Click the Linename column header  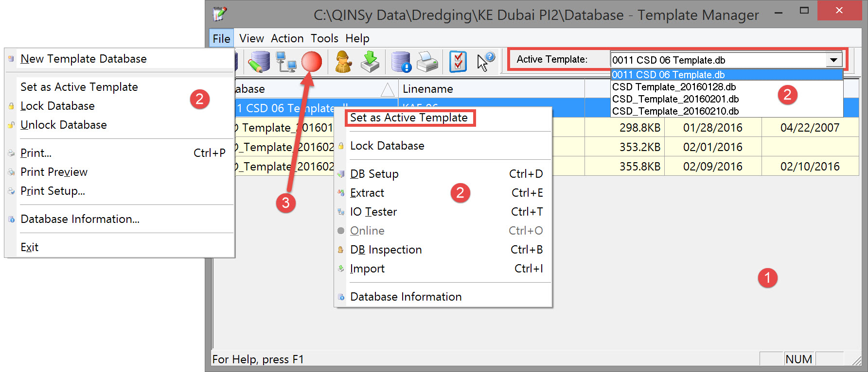click(491, 89)
